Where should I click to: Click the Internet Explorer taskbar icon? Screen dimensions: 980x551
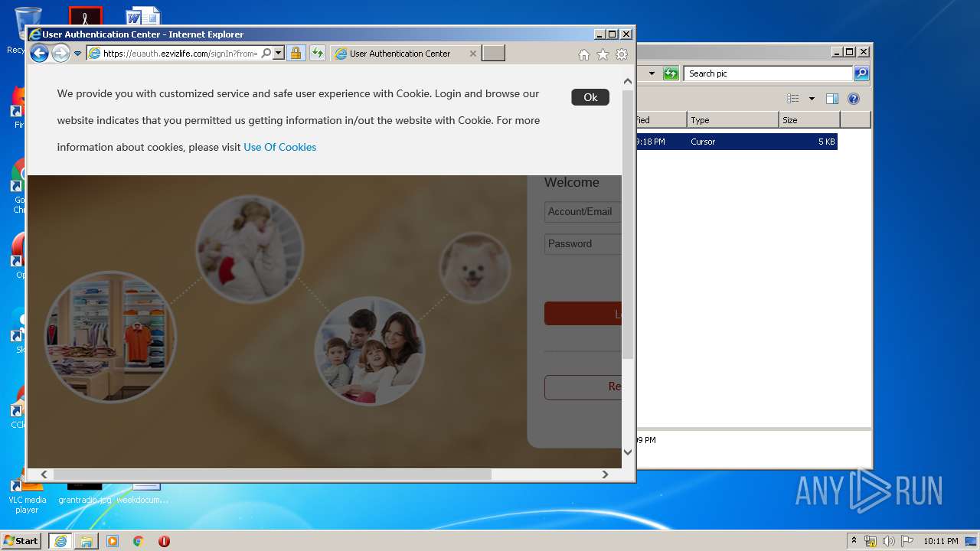pos(60,541)
